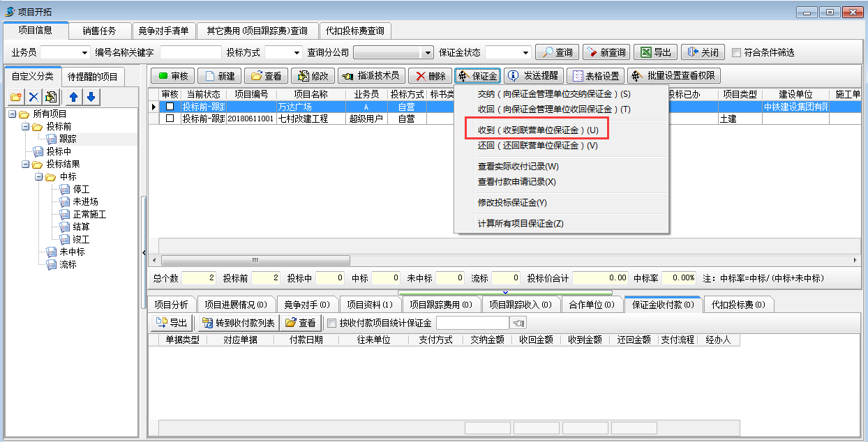The height and width of the screenshot is (442, 868).
Task: Select 收到（收到联营单位保证金）menu item
Action: coord(537,130)
